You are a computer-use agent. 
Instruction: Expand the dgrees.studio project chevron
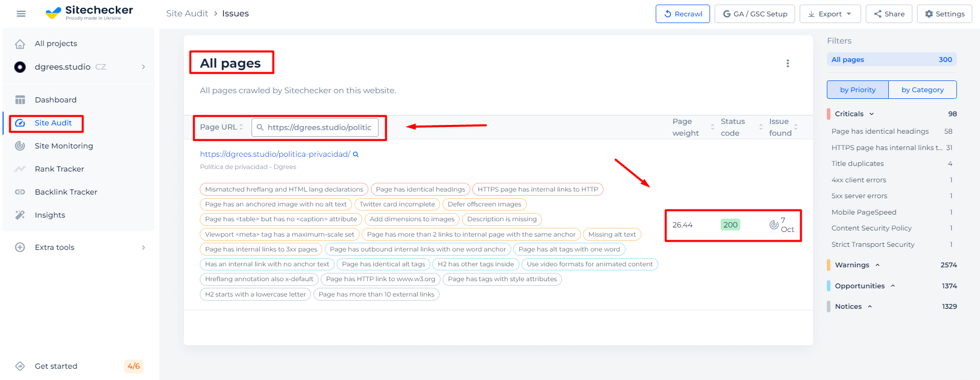143,67
